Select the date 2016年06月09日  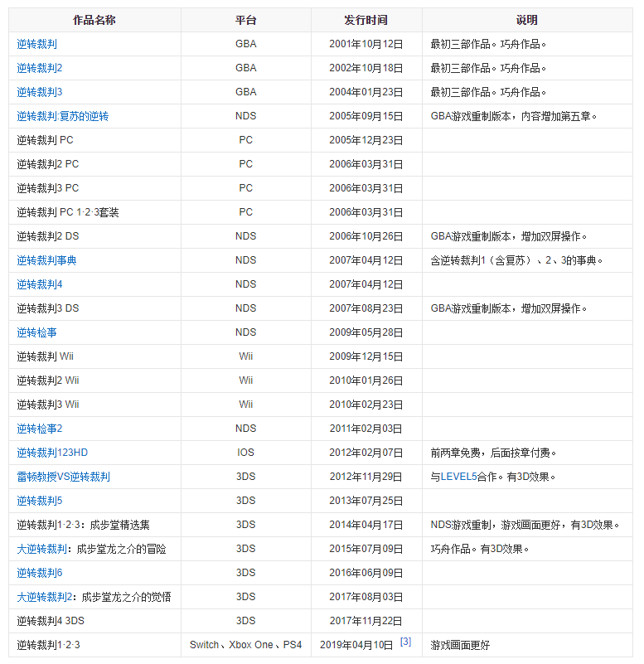[366, 573]
